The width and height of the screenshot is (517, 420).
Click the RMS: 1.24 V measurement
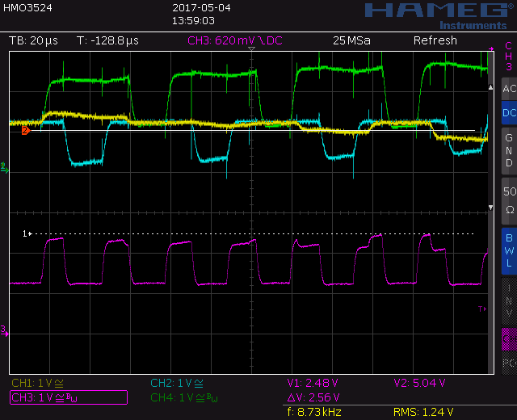(x=423, y=412)
